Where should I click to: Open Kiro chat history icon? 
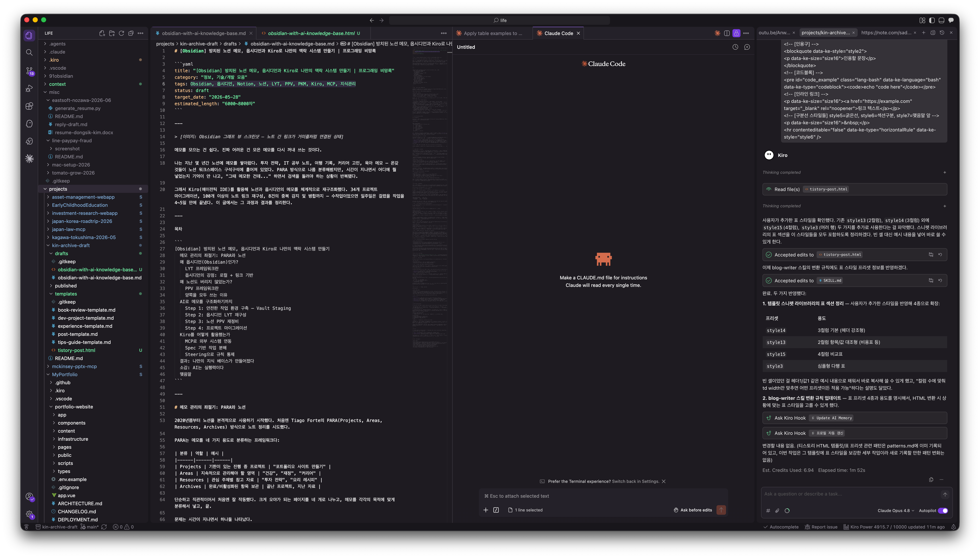click(x=942, y=33)
